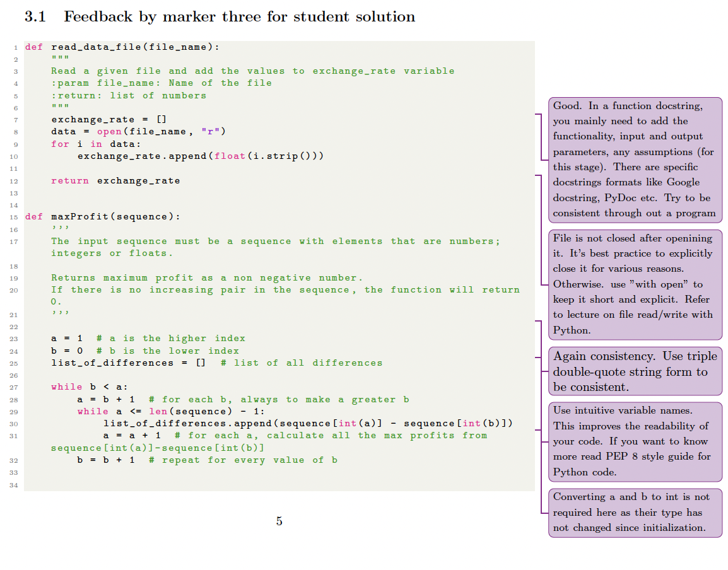Click the "Good. In a function docstring" comment box
Screen dimensions: 728x570
pyautogui.click(x=635, y=160)
